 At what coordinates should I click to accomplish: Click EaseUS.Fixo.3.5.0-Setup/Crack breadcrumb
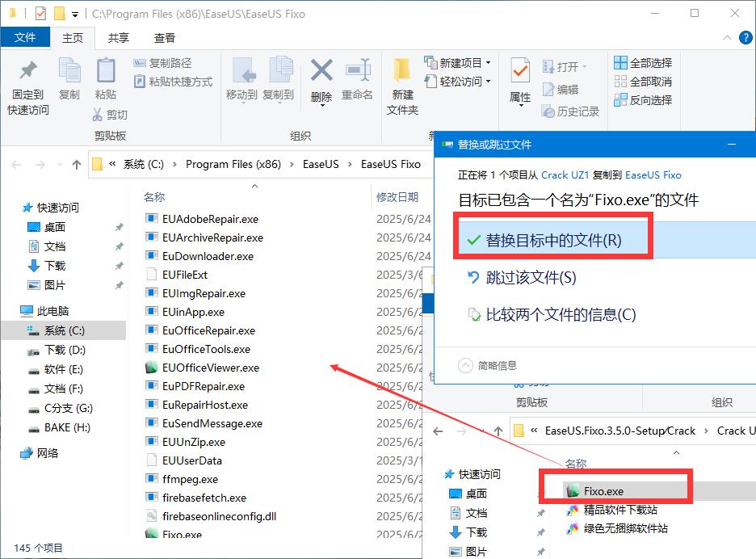[620, 431]
